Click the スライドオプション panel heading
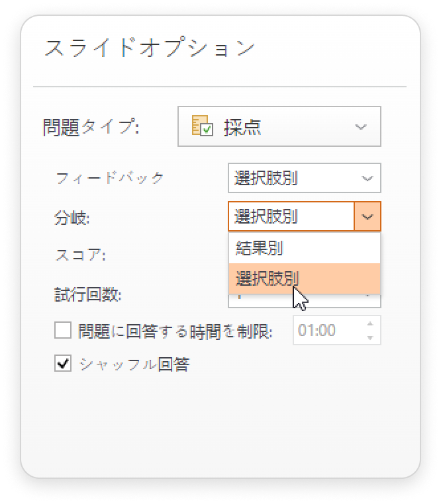 point(150,47)
